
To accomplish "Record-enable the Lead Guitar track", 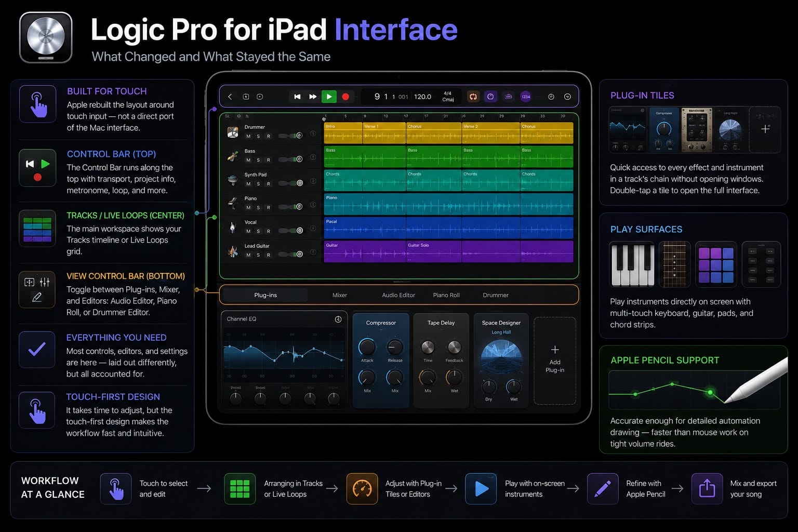I will pos(269,255).
